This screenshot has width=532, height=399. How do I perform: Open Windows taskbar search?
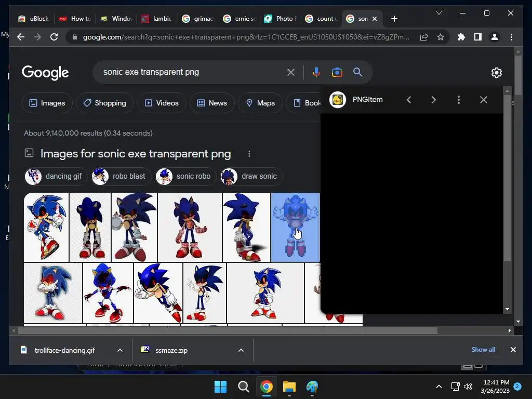pyautogui.click(x=243, y=387)
